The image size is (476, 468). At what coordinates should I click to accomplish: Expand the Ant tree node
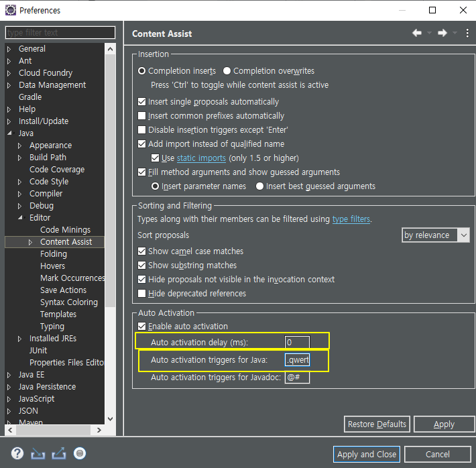[x=9, y=61]
